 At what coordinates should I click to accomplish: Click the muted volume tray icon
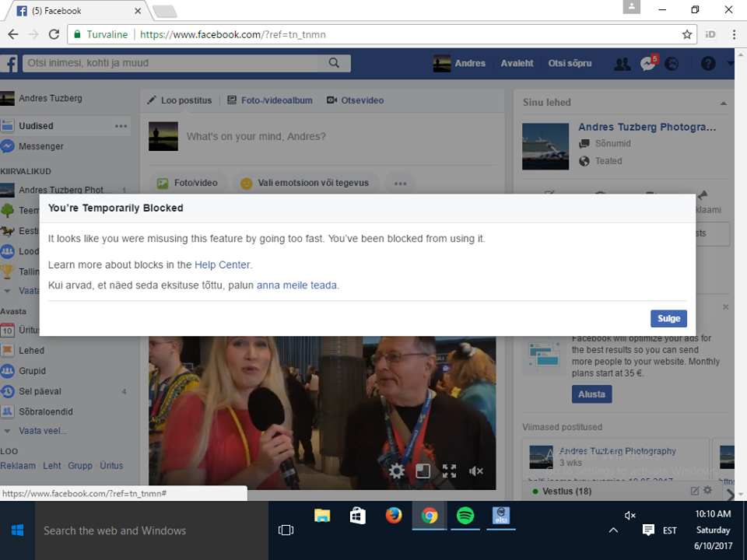pyautogui.click(x=630, y=515)
